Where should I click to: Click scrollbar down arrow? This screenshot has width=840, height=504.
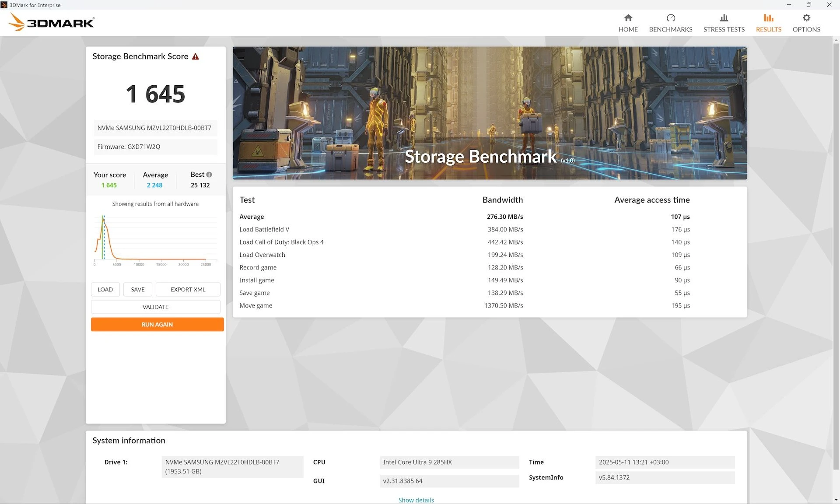pyautogui.click(x=836, y=500)
